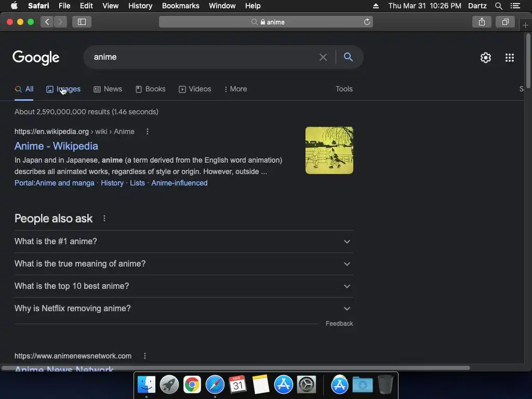Open the three-dot menu beside Wikipedia result

[x=147, y=131]
